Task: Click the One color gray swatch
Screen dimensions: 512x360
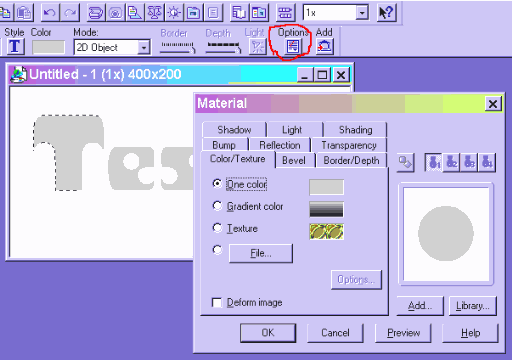Action: pyautogui.click(x=326, y=187)
